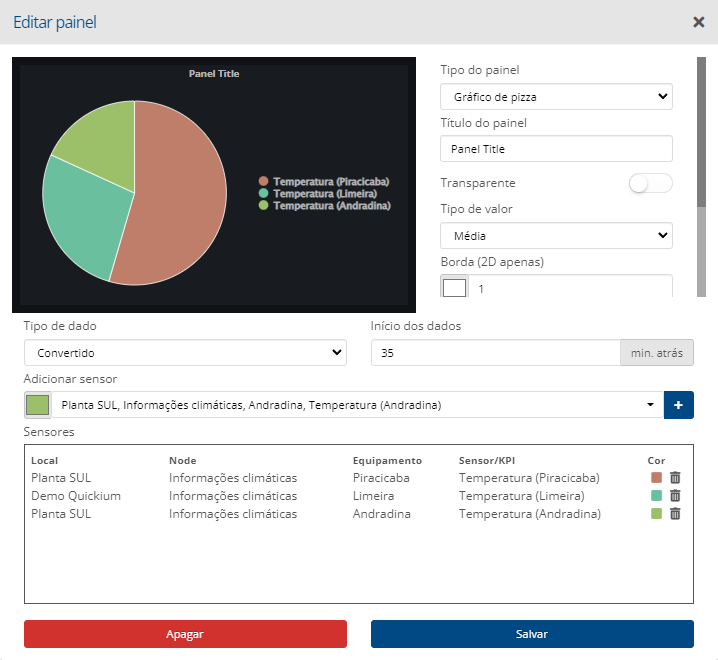The width and height of the screenshot is (718, 660).
Task: Click the plus button to add sensor
Action: [679, 405]
